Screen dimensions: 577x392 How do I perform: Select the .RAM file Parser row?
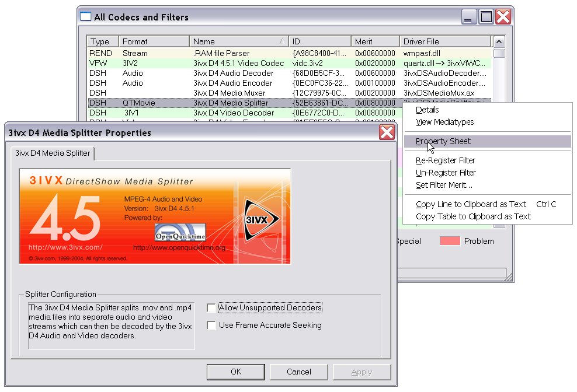tap(289, 53)
